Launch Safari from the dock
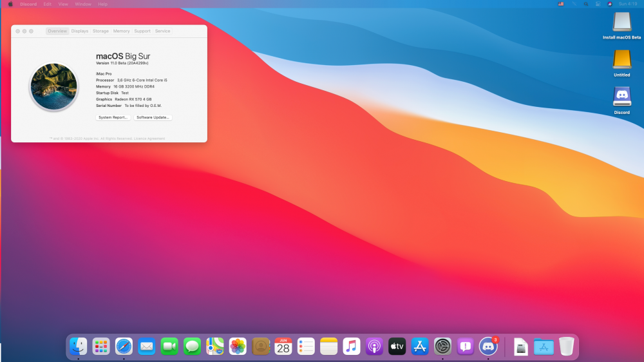This screenshot has width=644, height=362. pyautogui.click(x=124, y=347)
